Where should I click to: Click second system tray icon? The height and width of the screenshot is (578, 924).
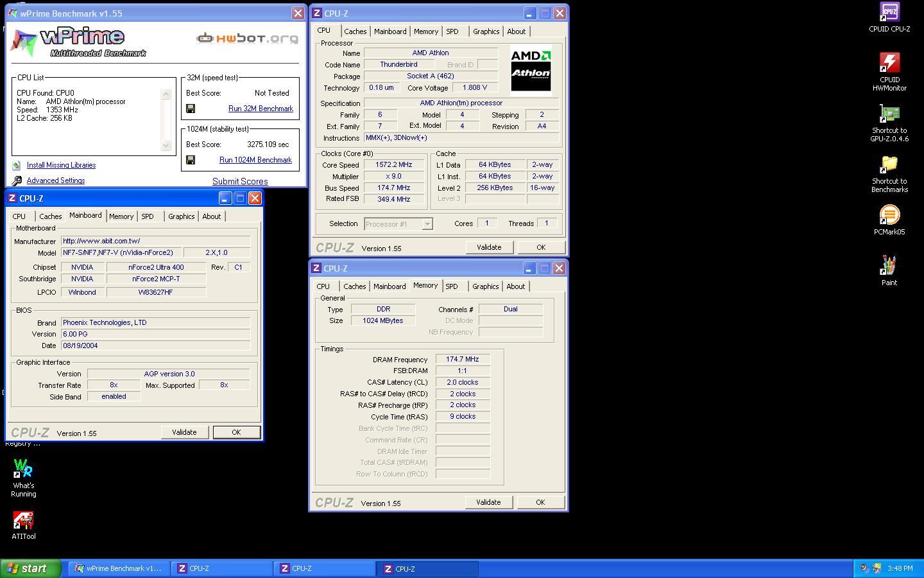[877, 568]
